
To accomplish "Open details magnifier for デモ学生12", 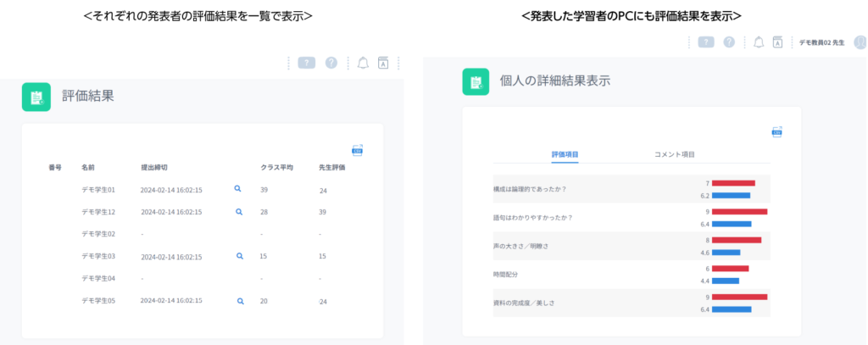I will click(x=239, y=212).
